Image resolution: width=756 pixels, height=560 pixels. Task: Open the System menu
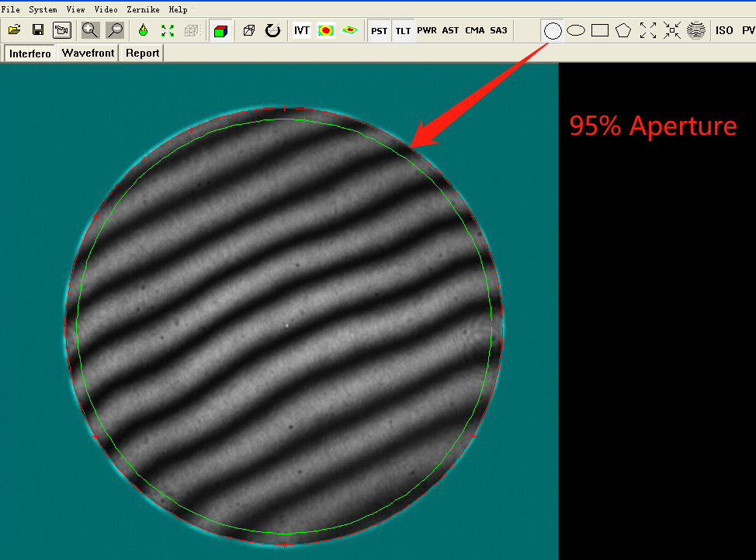[x=43, y=9]
